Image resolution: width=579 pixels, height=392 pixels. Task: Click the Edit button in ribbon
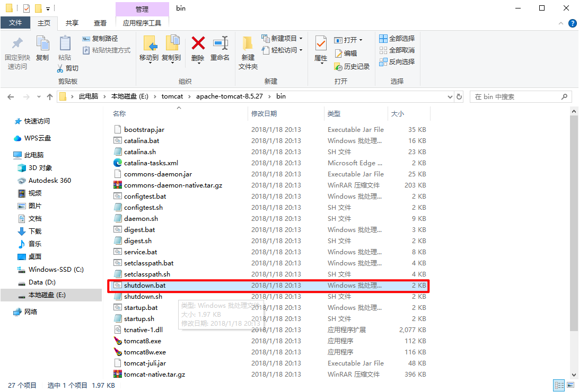[346, 54]
